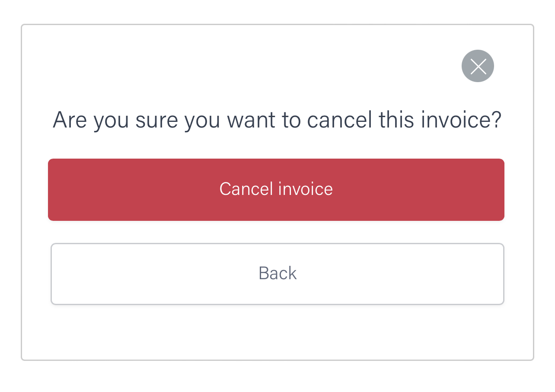
Task: Close the dialog with the X icon
Action: click(x=478, y=66)
